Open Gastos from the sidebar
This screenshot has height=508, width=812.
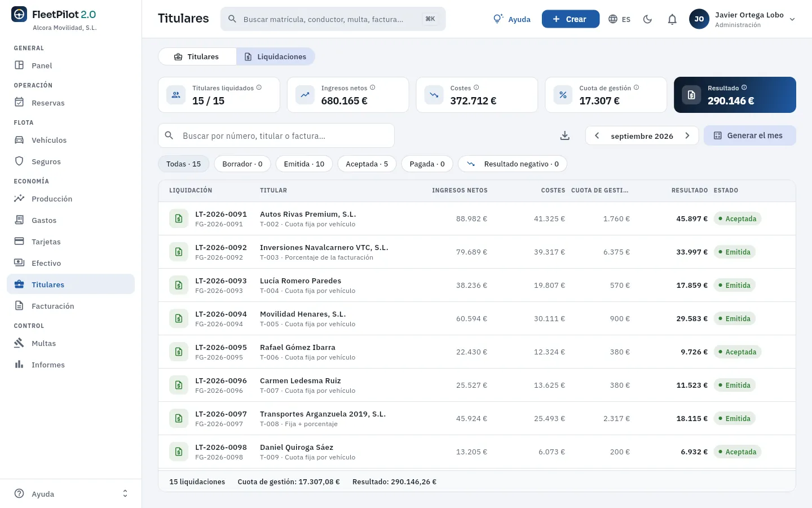point(70,220)
